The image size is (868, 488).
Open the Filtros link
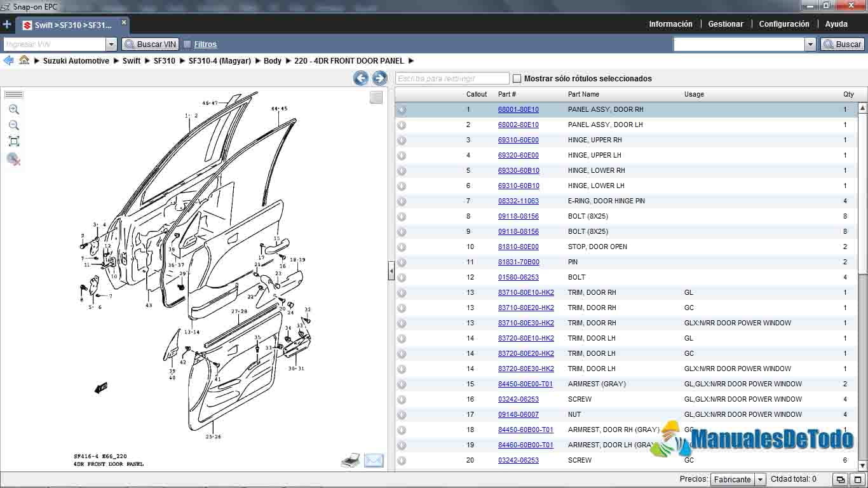pos(205,44)
